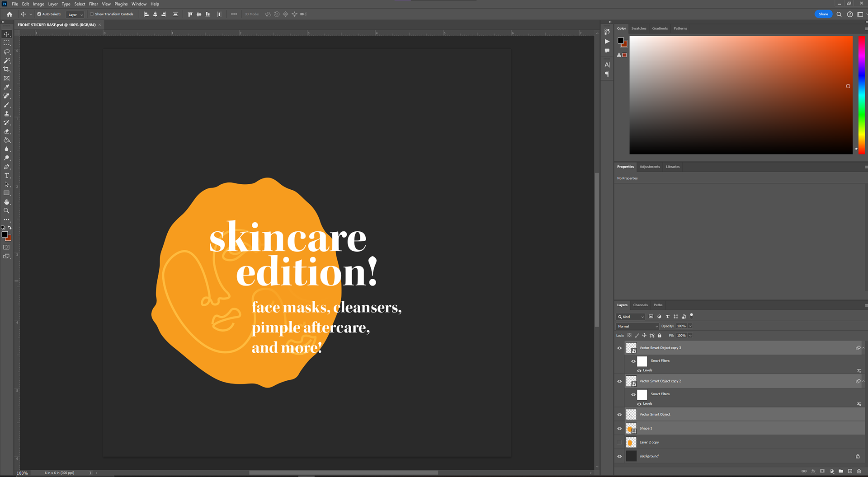Open the Normal blend mode dropdown
This screenshot has width=868, height=477.
tap(637, 326)
